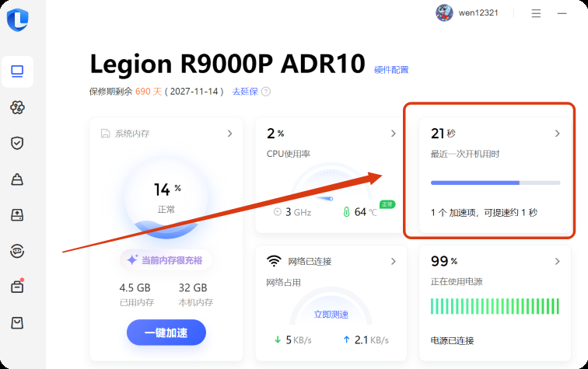The width and height of the screenshot is (588, 369).
Task: Expand the system memory card arrow
Action: pos(229,134)
